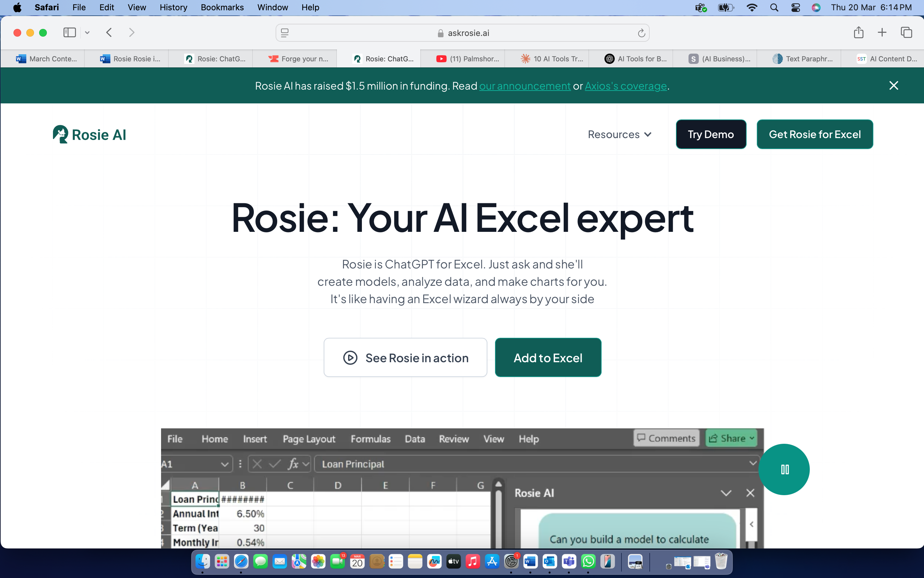Screen dimensions: 924x578
Task: Open the Share sheet
Action: (x=858, y=32)
